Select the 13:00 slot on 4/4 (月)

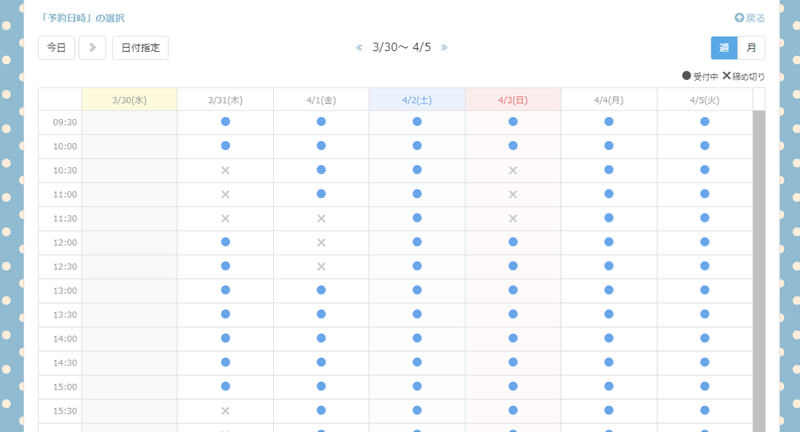(609, 290)
